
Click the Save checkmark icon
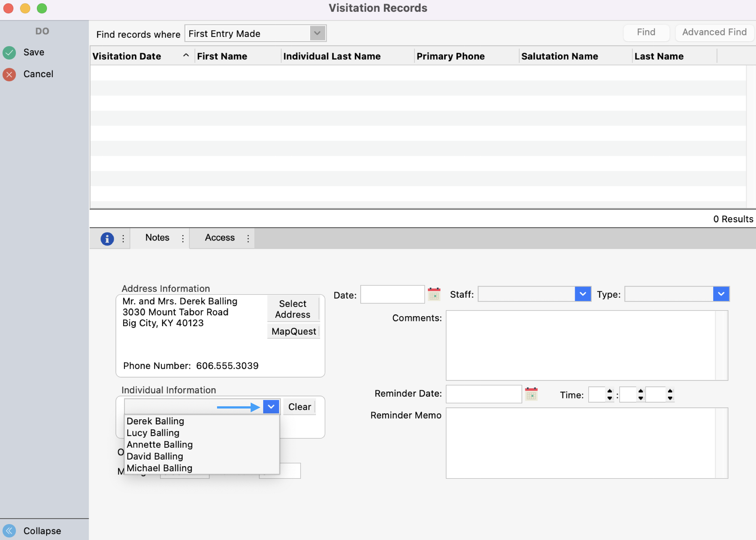tap(9, 52)
